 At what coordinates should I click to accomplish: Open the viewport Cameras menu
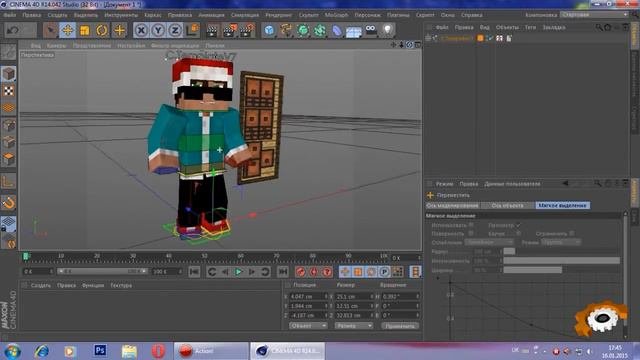tap(56, 46)
